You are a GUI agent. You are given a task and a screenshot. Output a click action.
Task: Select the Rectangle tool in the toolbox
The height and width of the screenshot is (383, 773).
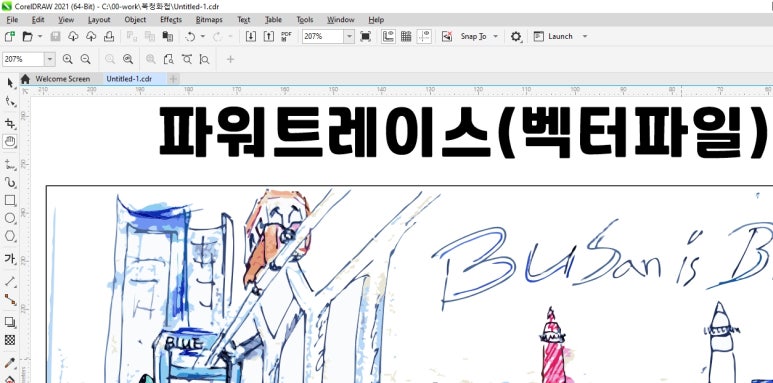coord(10,200)
